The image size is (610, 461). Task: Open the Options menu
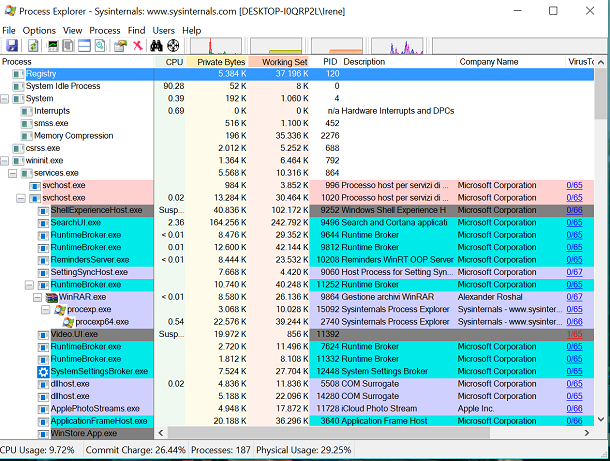[39, 30]
